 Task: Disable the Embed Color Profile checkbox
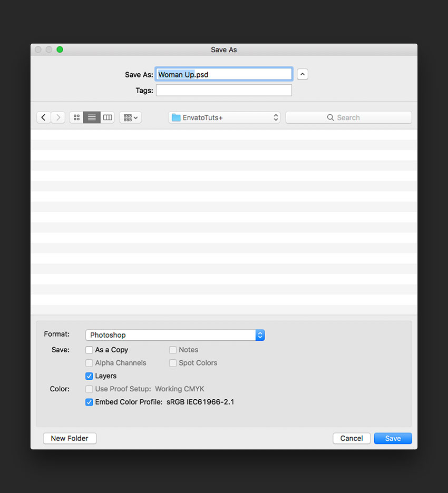(x=89, y=402)
